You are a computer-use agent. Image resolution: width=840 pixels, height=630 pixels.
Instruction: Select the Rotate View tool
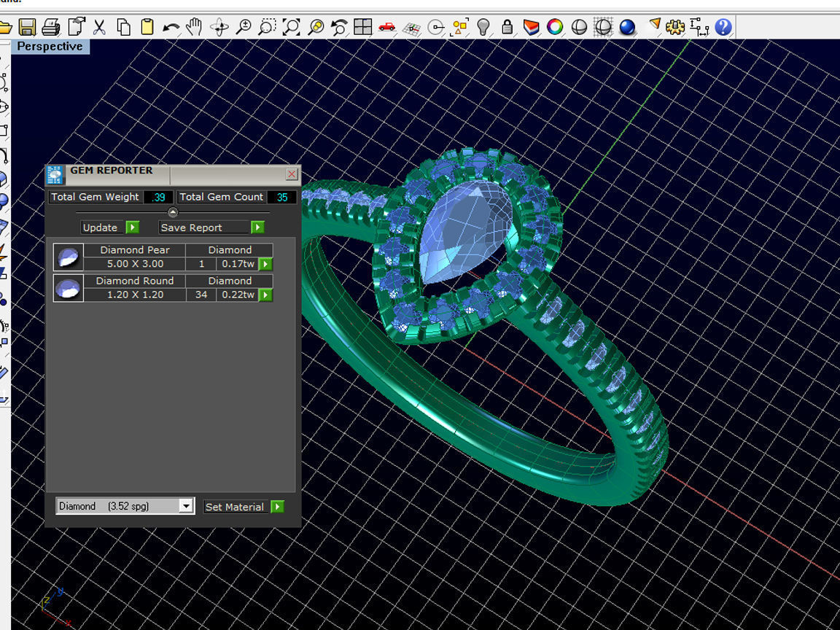[219, 27]
